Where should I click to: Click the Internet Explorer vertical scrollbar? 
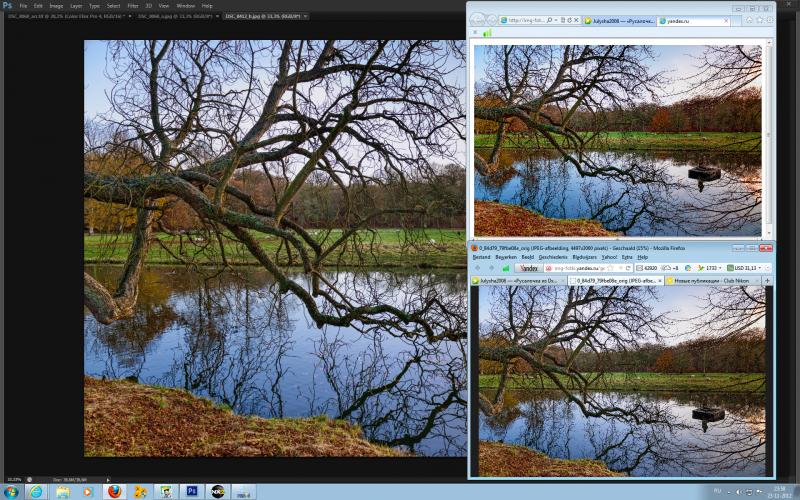(x=769, y=138)
